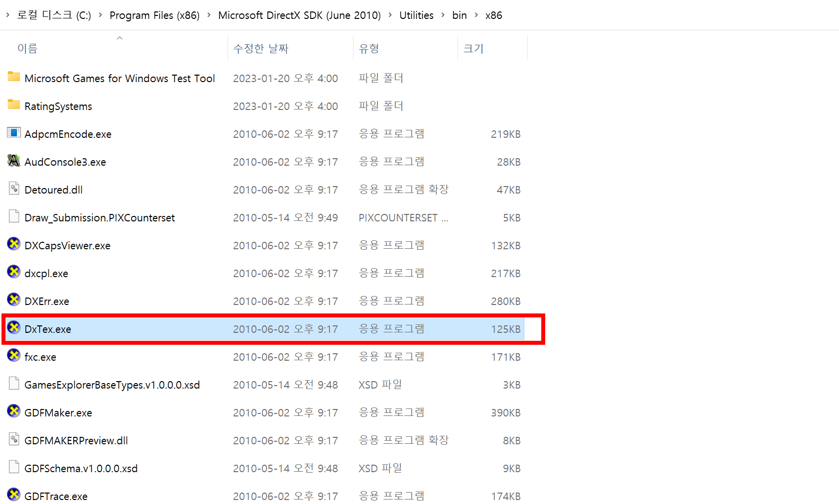Screen dimensions: 839x504
Task: Select the GDFTrace.exe file name
Action: [56, 496]
